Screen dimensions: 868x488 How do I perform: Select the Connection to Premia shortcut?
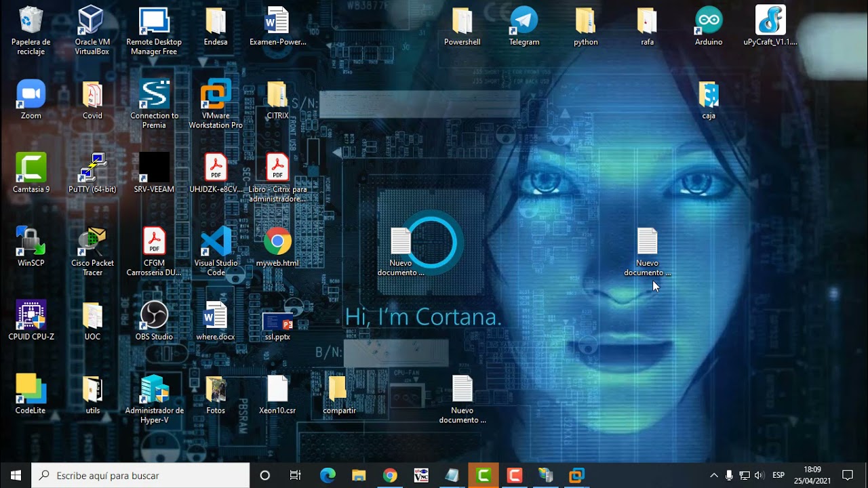154,104
